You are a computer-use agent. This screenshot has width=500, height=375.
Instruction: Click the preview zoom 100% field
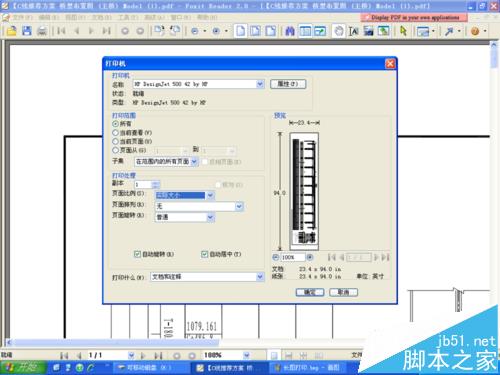point(293,257)
